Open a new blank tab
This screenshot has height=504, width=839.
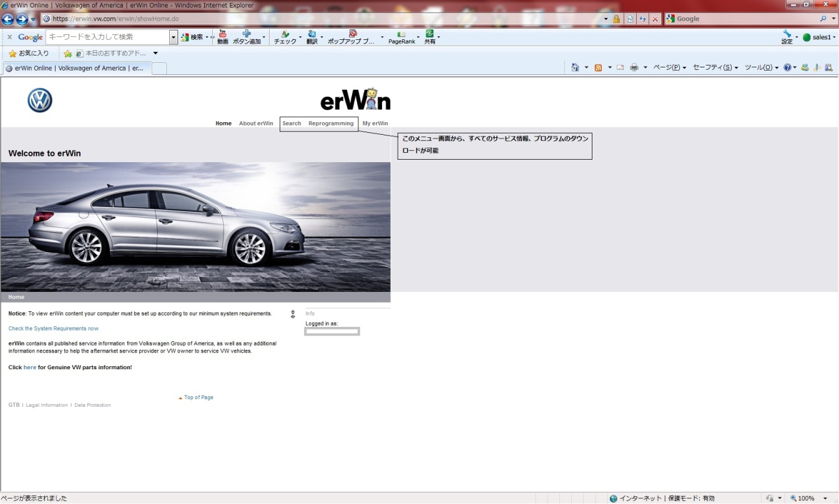159,68
